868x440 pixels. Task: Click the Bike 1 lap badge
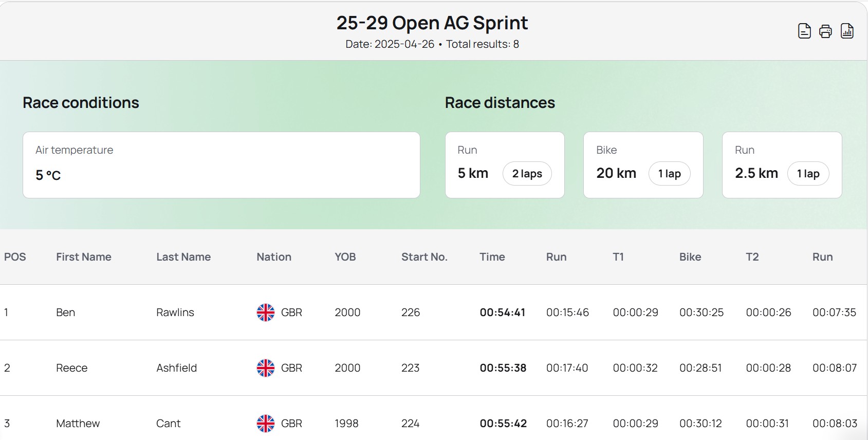click(669, 174)
